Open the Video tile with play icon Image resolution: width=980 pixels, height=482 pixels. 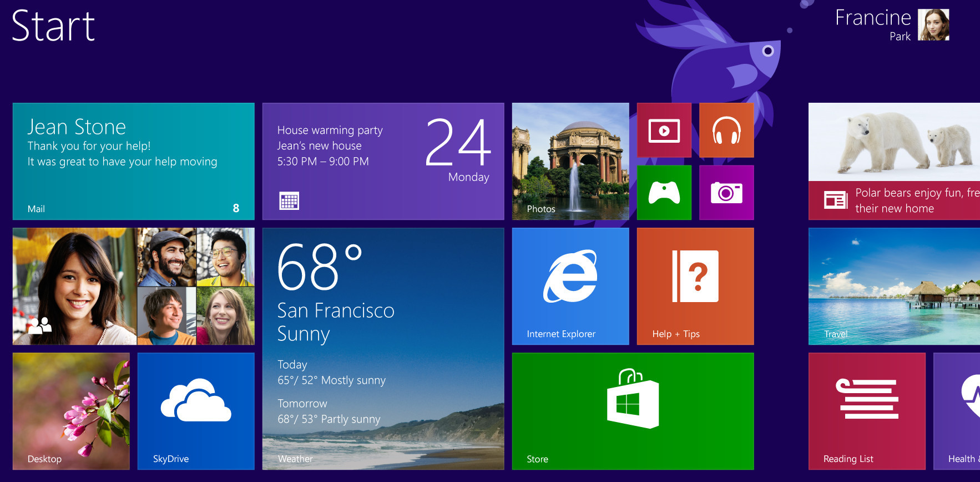[x=664, y=130]
